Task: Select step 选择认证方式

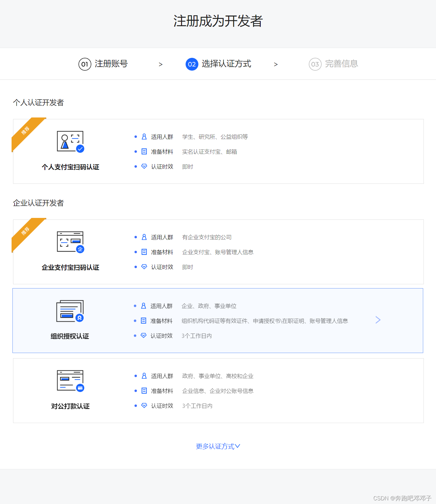Action: click(x=226, y=64)
